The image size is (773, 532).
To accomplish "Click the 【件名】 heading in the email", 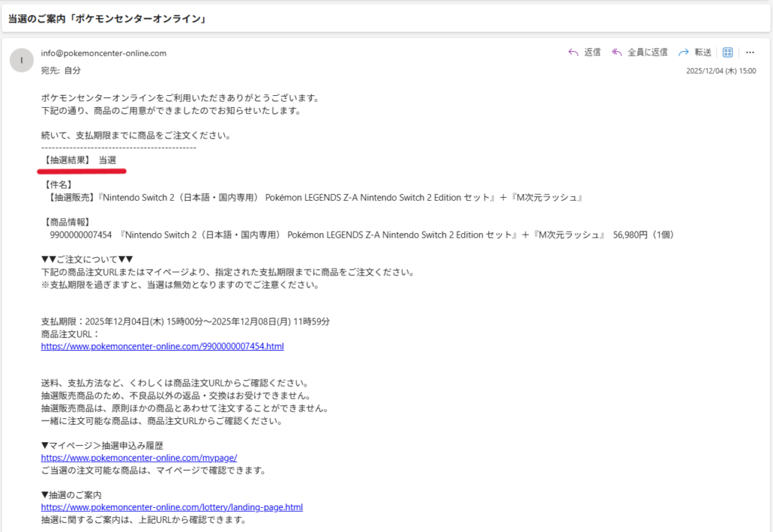I will click(59, 184).
